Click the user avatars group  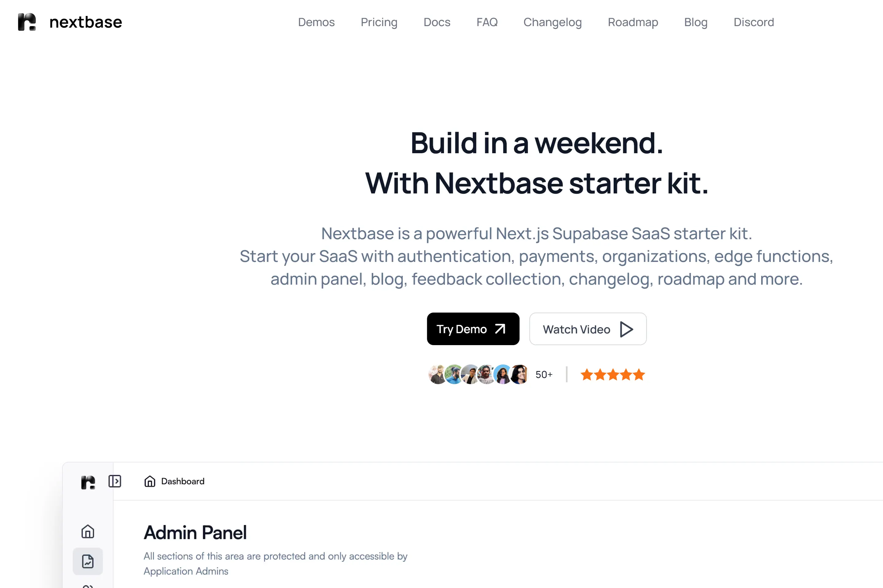click(x=479, y=374)
